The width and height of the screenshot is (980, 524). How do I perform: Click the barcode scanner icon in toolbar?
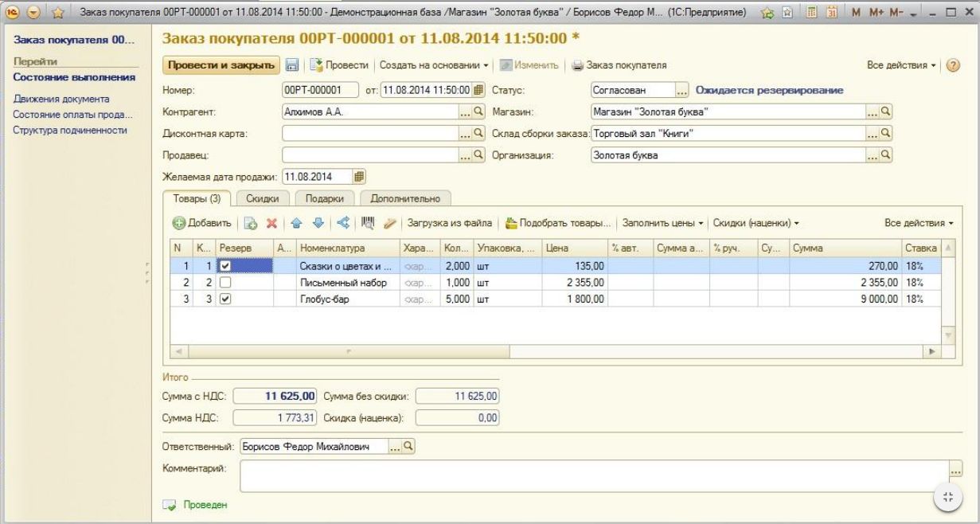click(368, 224)
